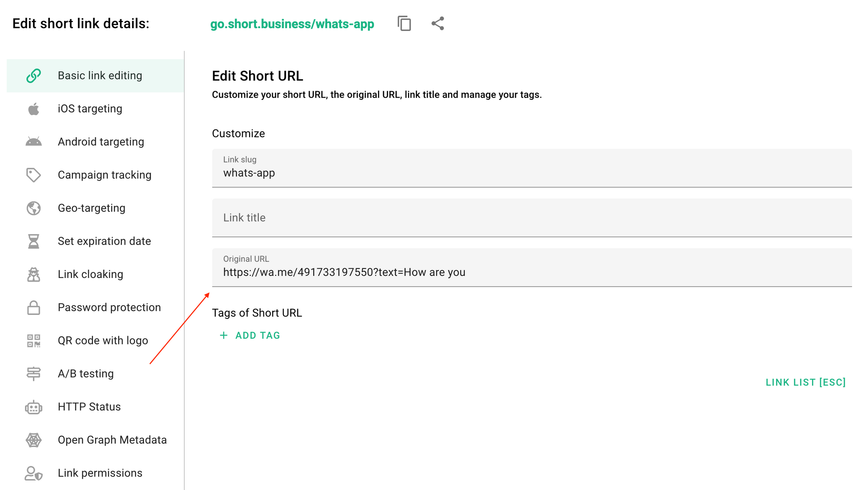Select the iOS targeting icon
This screenshot has width=868, height=490.
pyautogui.click(x=34, y=109)
